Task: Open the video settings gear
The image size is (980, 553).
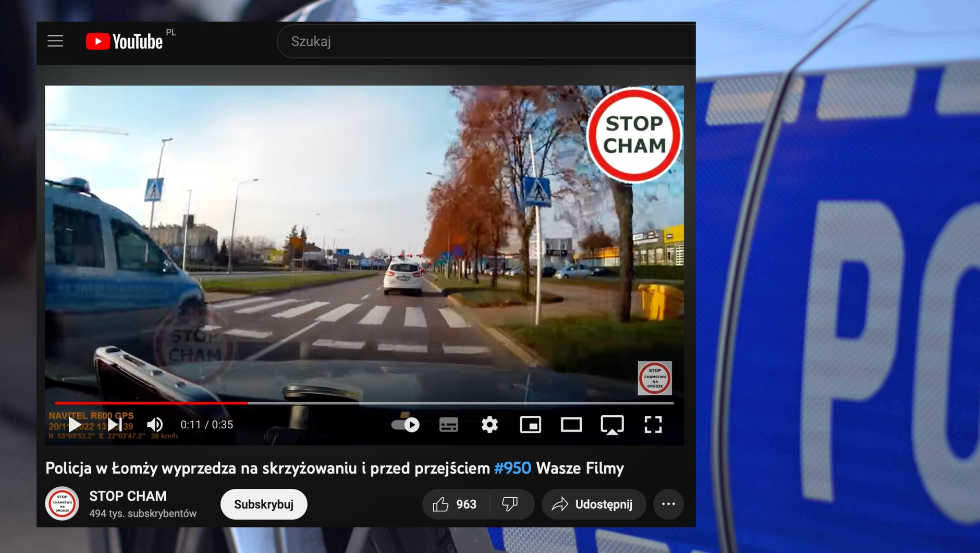Action: tap(489, 425)
